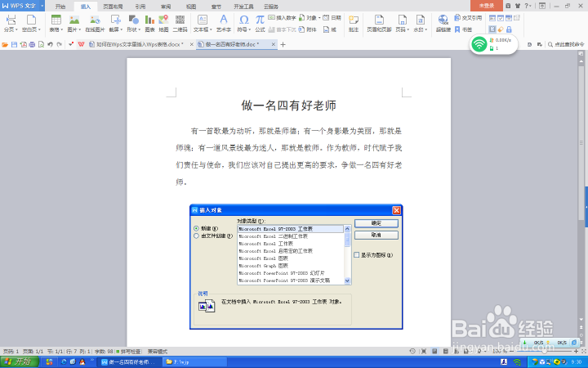588x368 pixels.
Task: Insert a 超链接 hyperlink
Action: click(443, 23)
